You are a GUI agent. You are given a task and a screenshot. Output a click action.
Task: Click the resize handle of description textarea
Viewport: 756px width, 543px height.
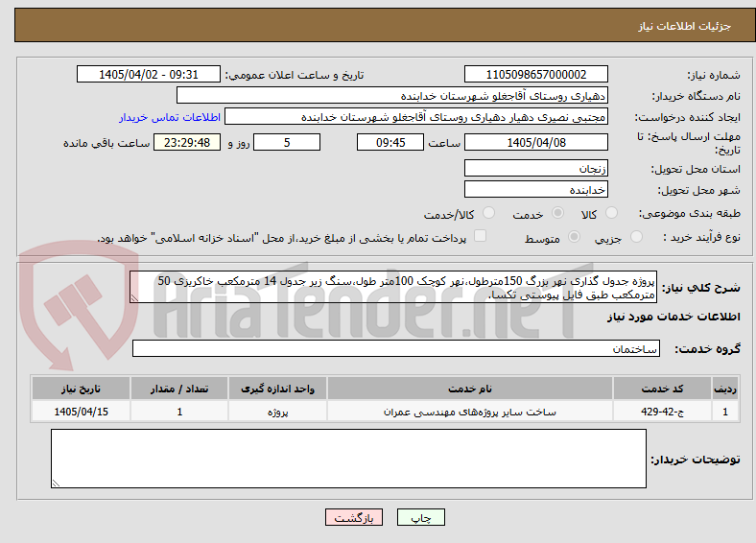click(x=134, y=298)
